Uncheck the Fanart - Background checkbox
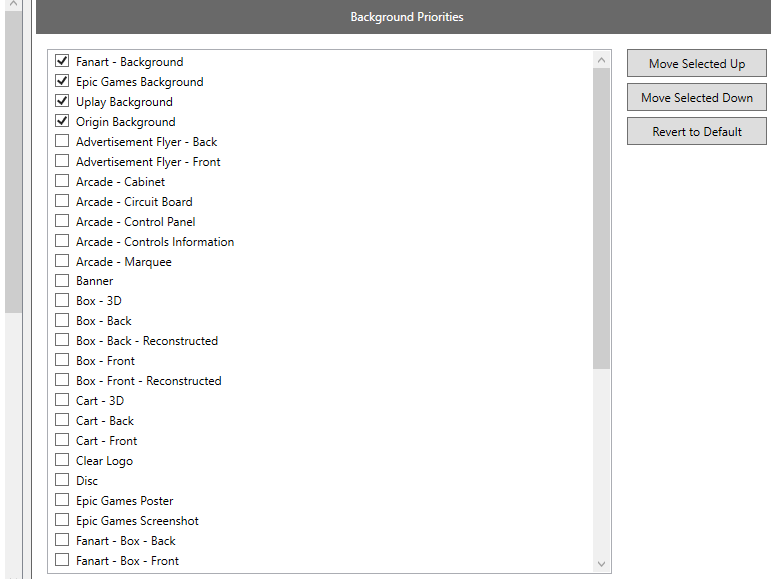Viewport: 771px width, 579px height. (62, 61)
